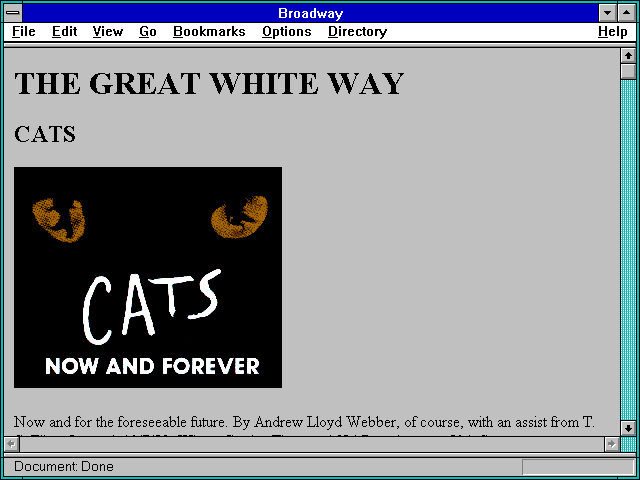
Task: Open the Options menu
Action: pyautogui.click(x=287, y=31)
